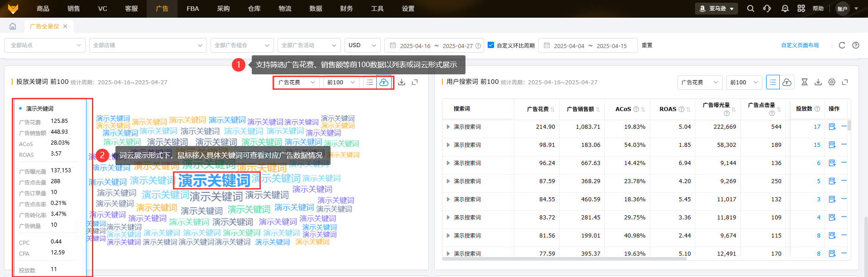This screenshot has height=277, width=868.
Task: Click the 帮助 link in header
Action: click(x=818, y=9)
